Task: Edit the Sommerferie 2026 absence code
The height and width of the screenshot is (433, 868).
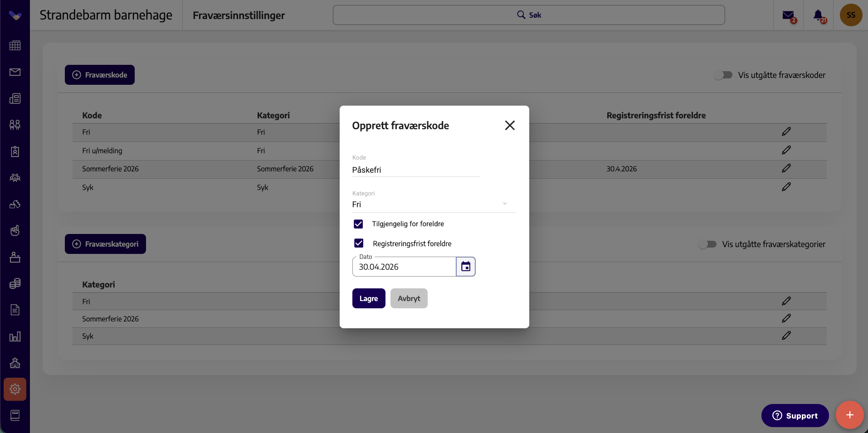Action: click(x=786, y=168)
